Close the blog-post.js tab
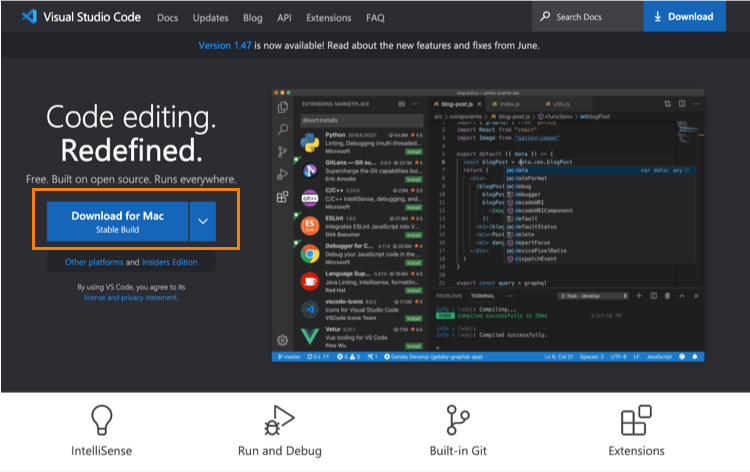 click(479, 104)
